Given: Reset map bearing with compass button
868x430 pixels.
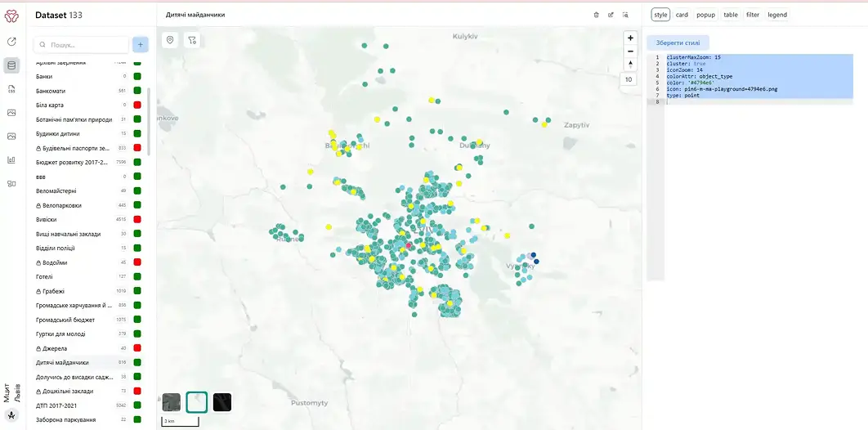Looking at the screenshot, I should click(x=630, y=65).
